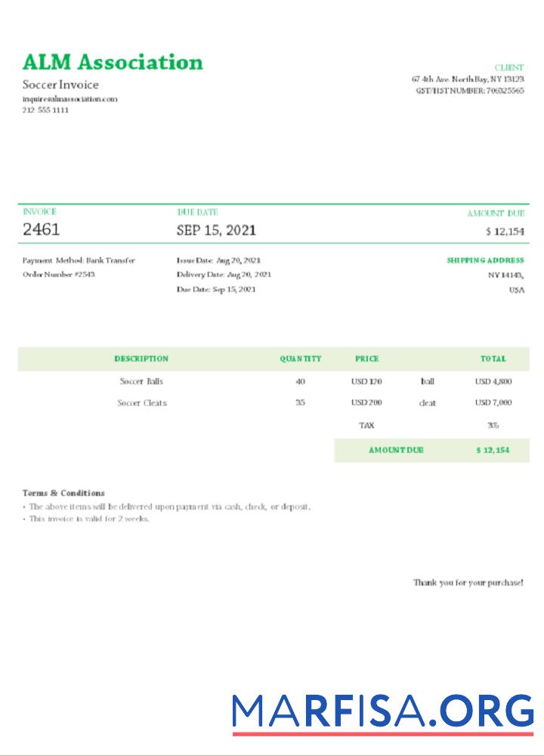This screenshot has height=756, width=544.
Task: Select the CLIENT label
Action: pyautogui.click(x=508, y=67)
